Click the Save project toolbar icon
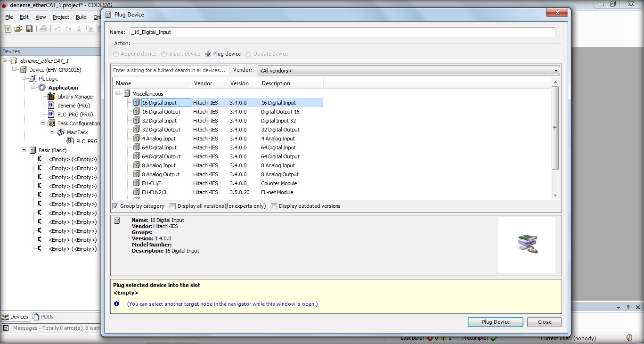Screen dimensions: 644x344 pyautogui.click(x=29, y=29)
